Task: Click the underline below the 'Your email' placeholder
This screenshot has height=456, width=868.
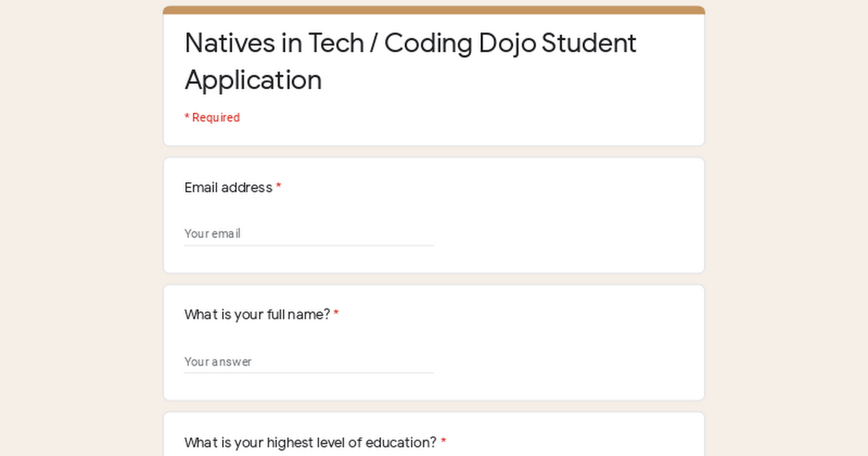Action: (x=309, y=245)
